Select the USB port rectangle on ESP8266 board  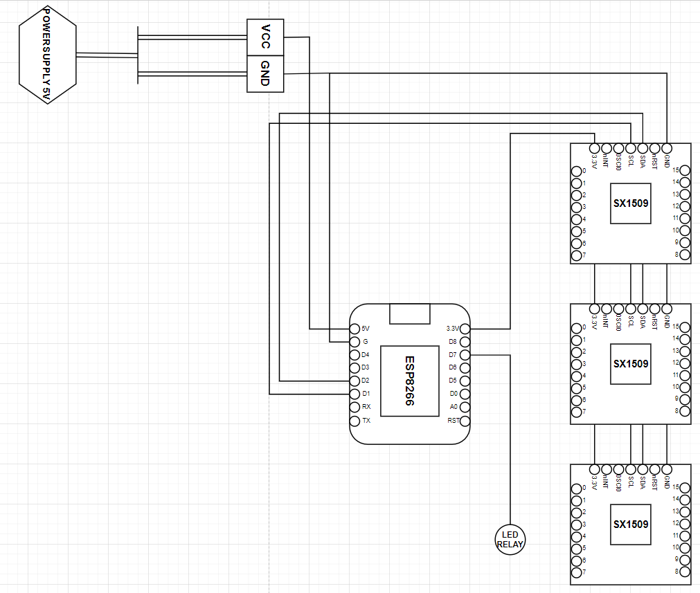coord(410,313)
